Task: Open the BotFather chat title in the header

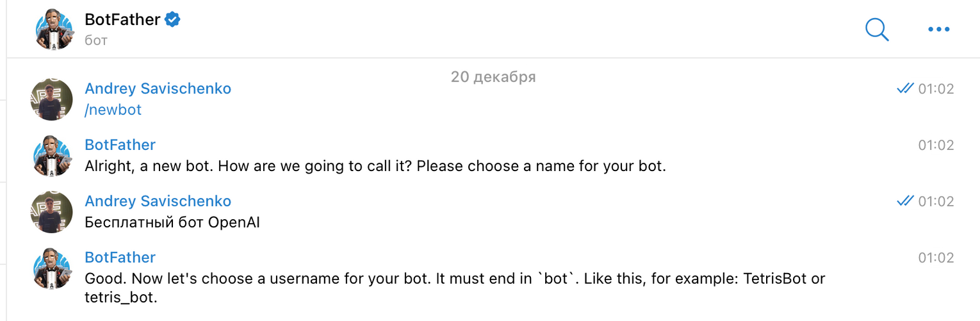Action: click(x=122, y=20)
